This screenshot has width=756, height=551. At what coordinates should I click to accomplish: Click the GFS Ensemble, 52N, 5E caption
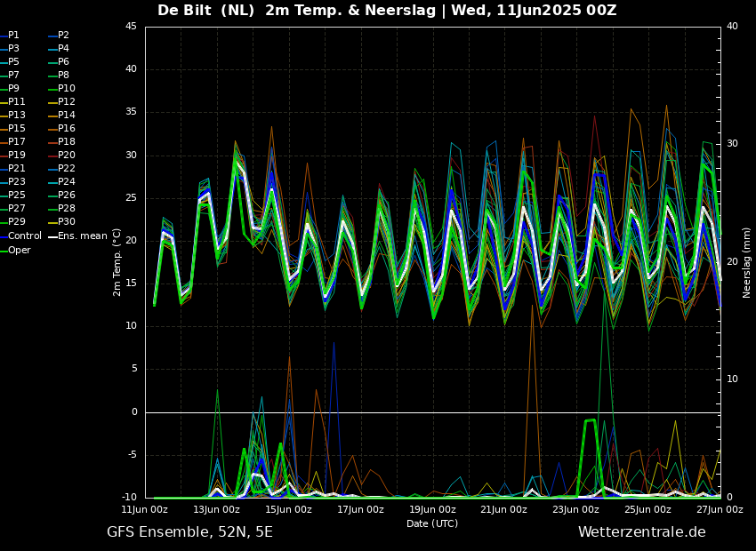[189, 532]
